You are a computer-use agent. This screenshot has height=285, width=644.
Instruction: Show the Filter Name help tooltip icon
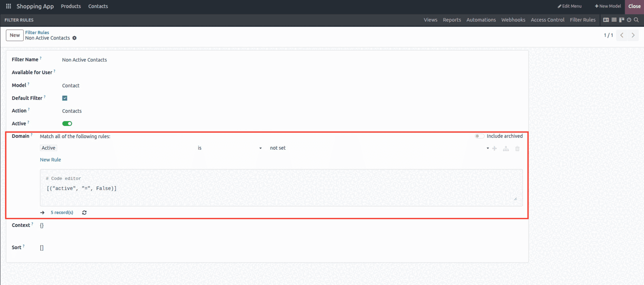(x=40, y=58)
